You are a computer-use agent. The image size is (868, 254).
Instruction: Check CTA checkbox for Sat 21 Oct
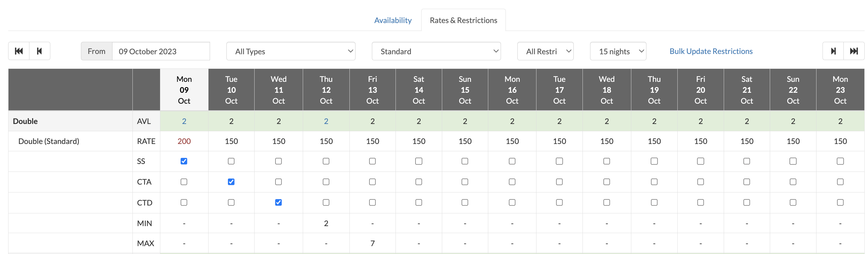point(747,182)
